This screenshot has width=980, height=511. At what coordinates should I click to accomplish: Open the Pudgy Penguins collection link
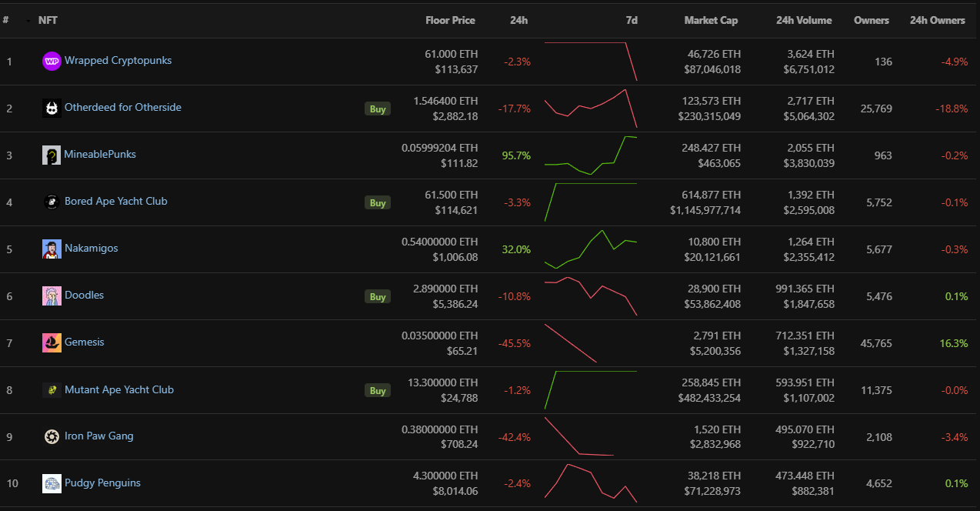pyautogui.click(x=102, y=483)
